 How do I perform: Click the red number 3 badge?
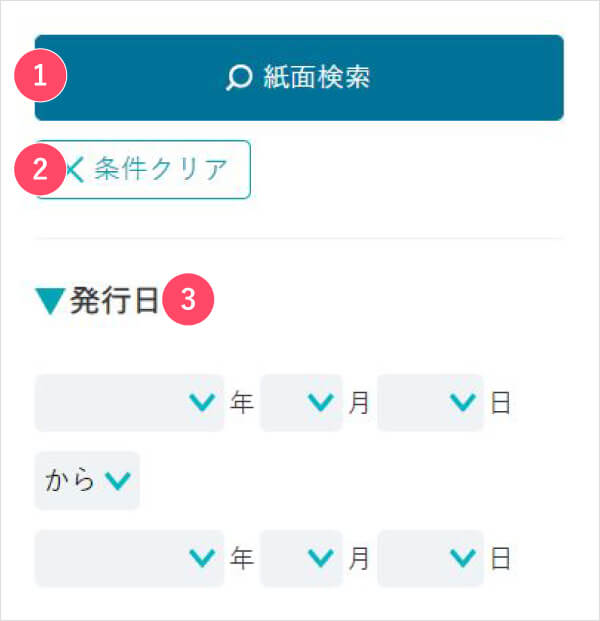[188, 299]
